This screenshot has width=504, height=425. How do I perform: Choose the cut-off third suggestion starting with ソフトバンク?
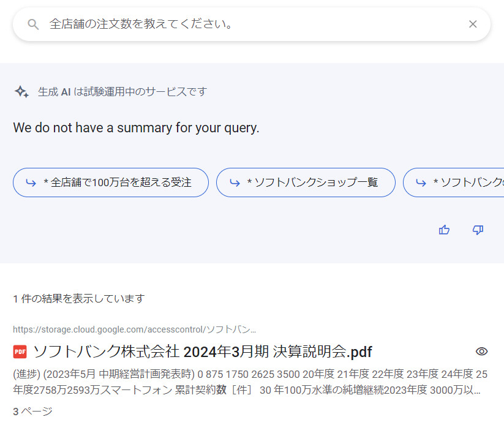pos(468,182)
